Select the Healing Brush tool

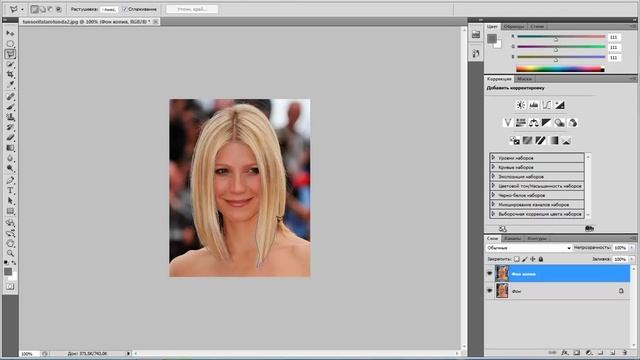[10, 97]
